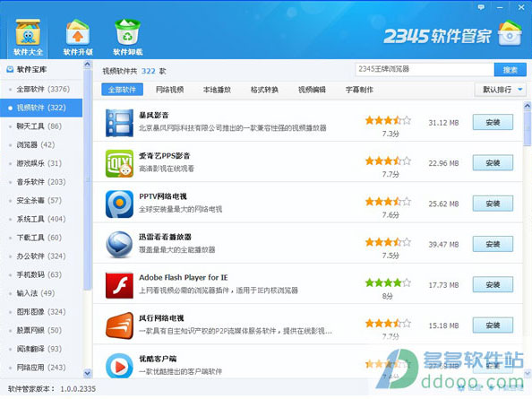Select 下载工具 (60) category
This screenshot has height=399, width=532.
click(x=41, y=238)
